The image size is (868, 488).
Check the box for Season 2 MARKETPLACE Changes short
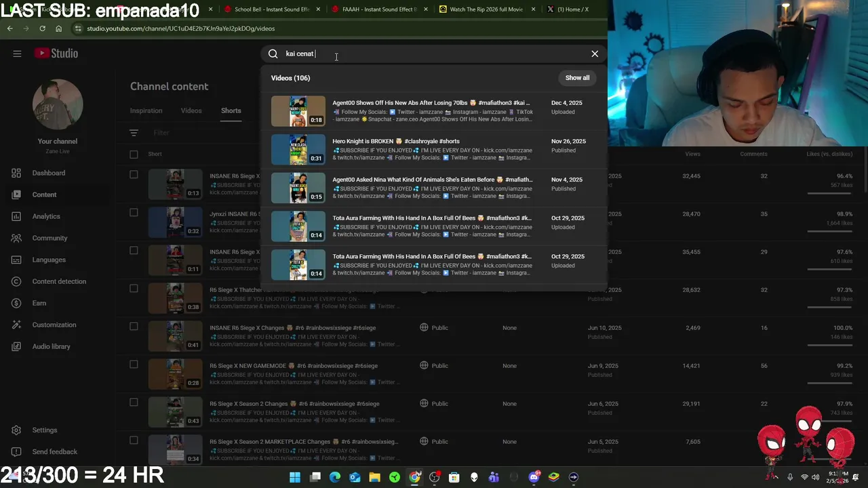pyautogui.click(x=134, y=440)
